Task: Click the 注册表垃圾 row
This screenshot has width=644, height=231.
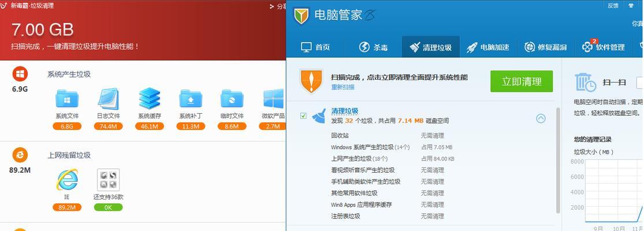Action: (x=388, y=216)
